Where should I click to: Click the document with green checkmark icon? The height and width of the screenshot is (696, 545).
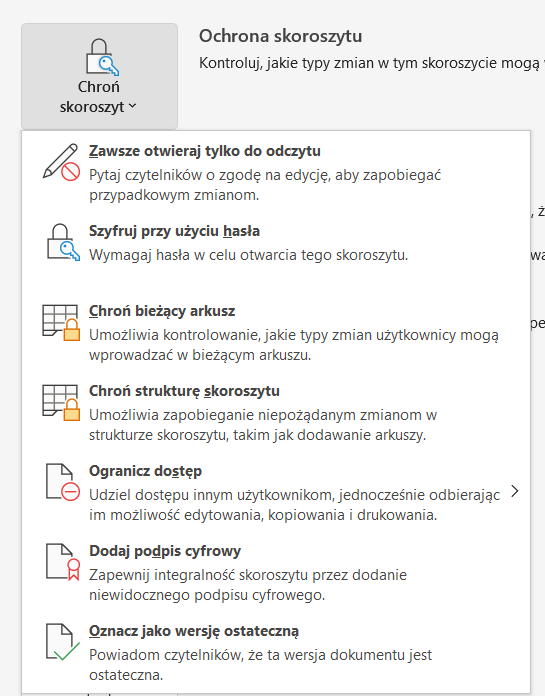(63, 642)
